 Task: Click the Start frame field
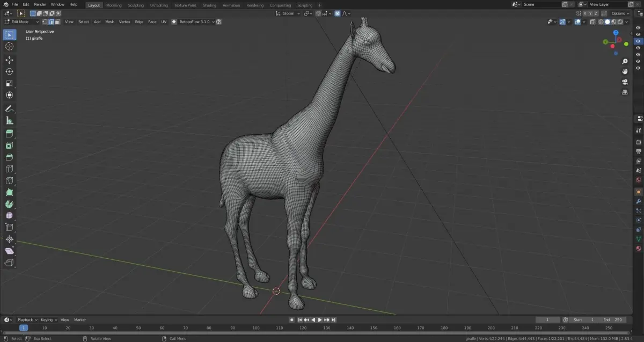583,319
